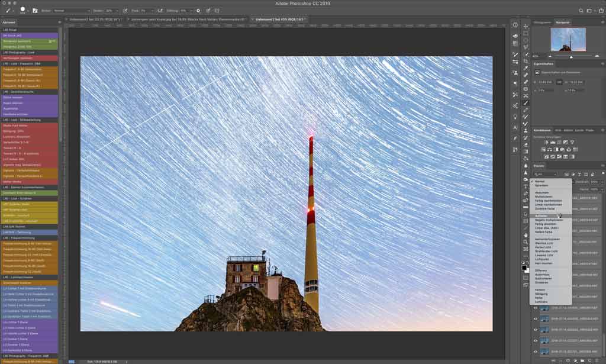Screen dimensions: 606x364
Task: Click LRE - Luminanzmasken action set header
Action: point(30,277)
